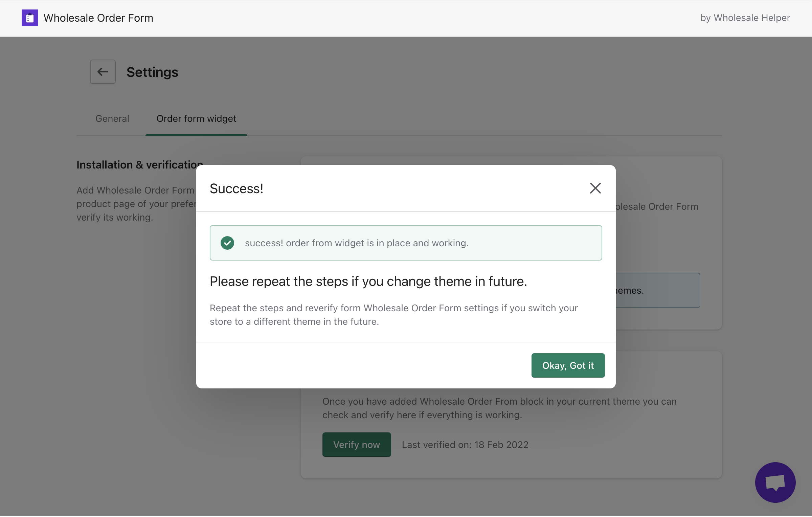The height and width of the screenshot is (517, 812).
Task: Click 'Add Wholesale Order Form' description text
Action: pyautogui.click(x=136, y=204)
